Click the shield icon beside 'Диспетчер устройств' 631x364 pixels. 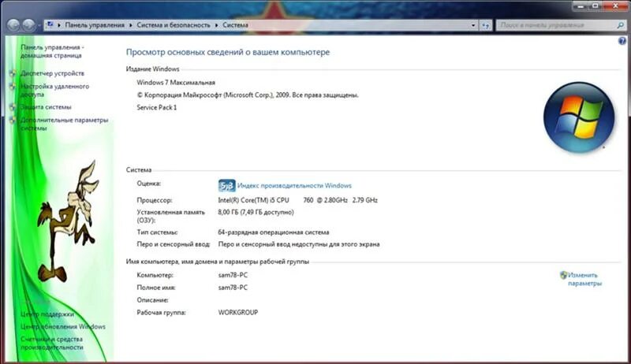(13, 73)
